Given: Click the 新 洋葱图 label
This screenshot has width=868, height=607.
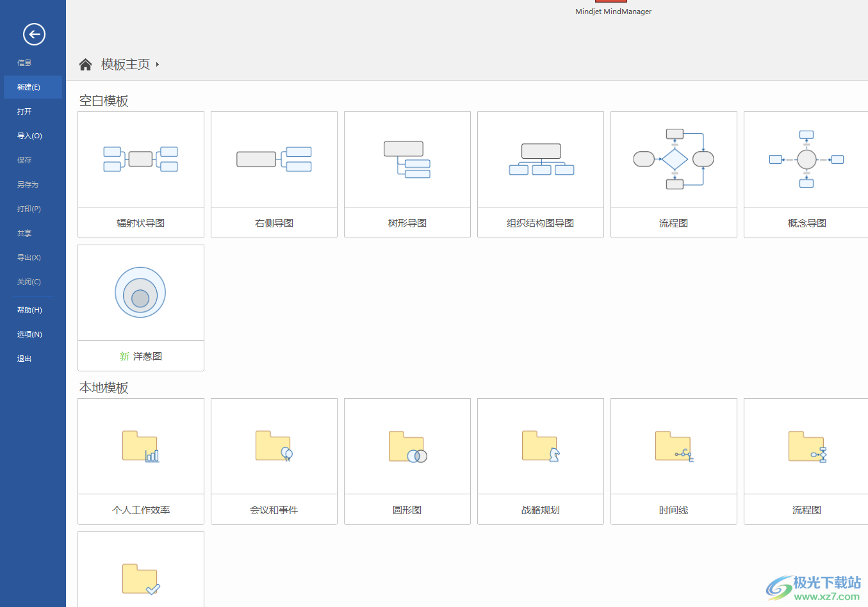Looking at the screenshot, I should click(141, 356).
